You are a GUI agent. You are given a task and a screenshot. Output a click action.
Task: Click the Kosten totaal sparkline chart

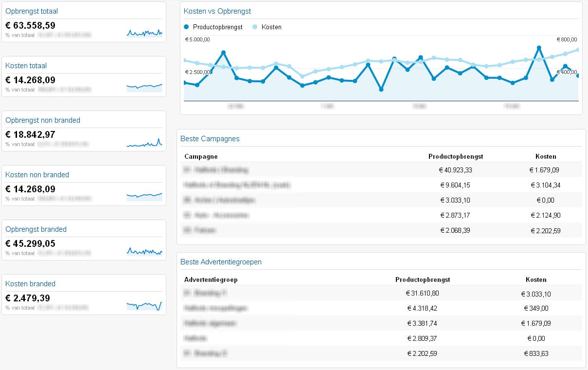point(144,87)
